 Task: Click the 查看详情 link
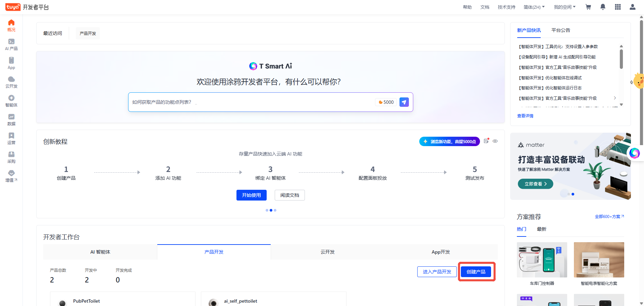[525, 116]
